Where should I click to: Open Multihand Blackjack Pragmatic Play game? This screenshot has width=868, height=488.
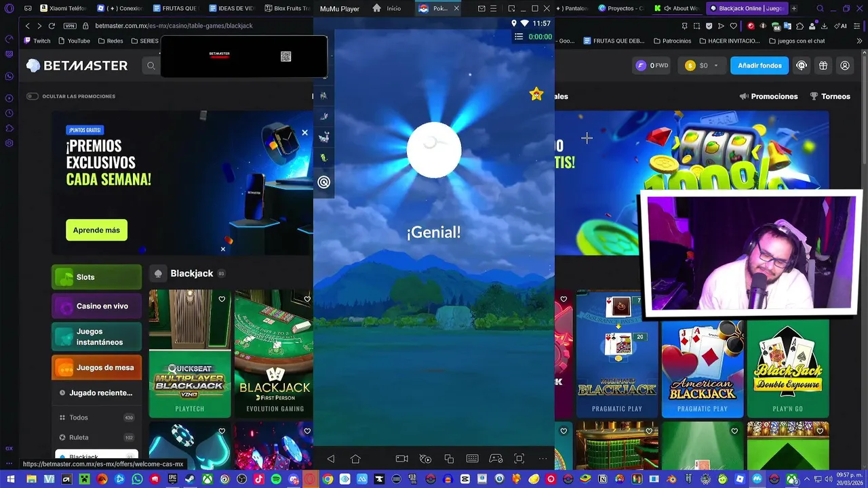click(x=617, y=353)
